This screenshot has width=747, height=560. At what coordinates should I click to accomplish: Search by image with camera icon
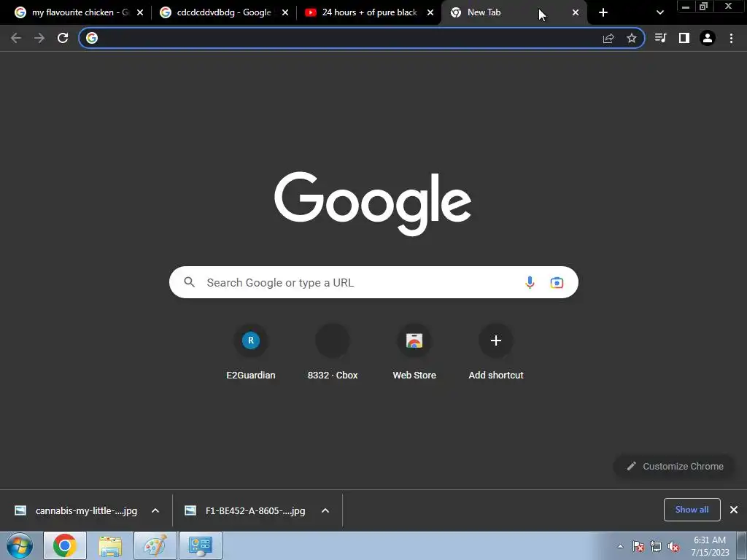[557, 282]
